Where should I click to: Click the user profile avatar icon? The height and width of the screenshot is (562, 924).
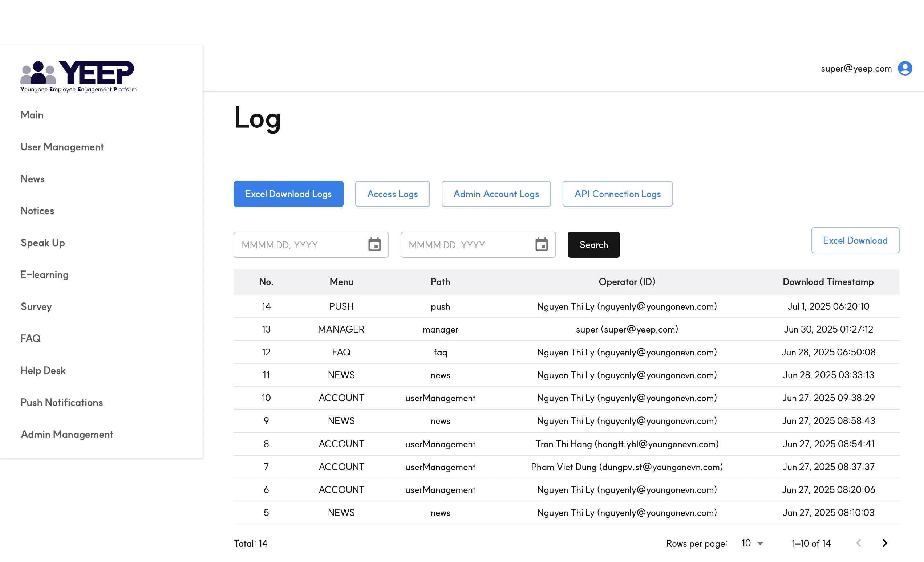pyautogui.click(x=904, y=68)
